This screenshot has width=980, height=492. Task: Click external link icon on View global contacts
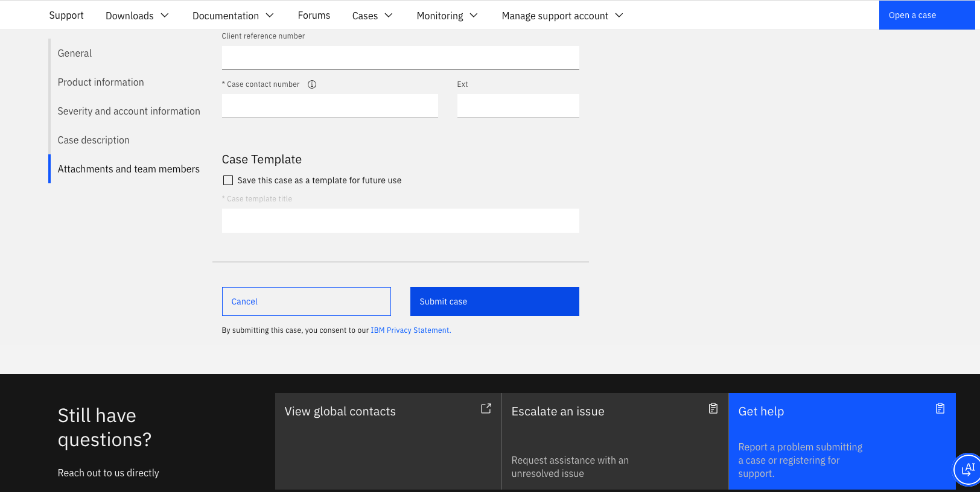[486, 409]
